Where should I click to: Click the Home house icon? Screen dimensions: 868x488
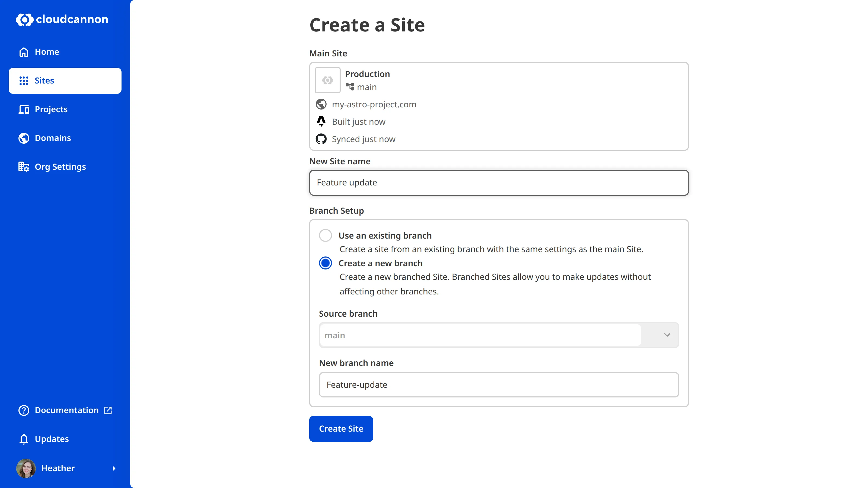[x=24, y=52]
